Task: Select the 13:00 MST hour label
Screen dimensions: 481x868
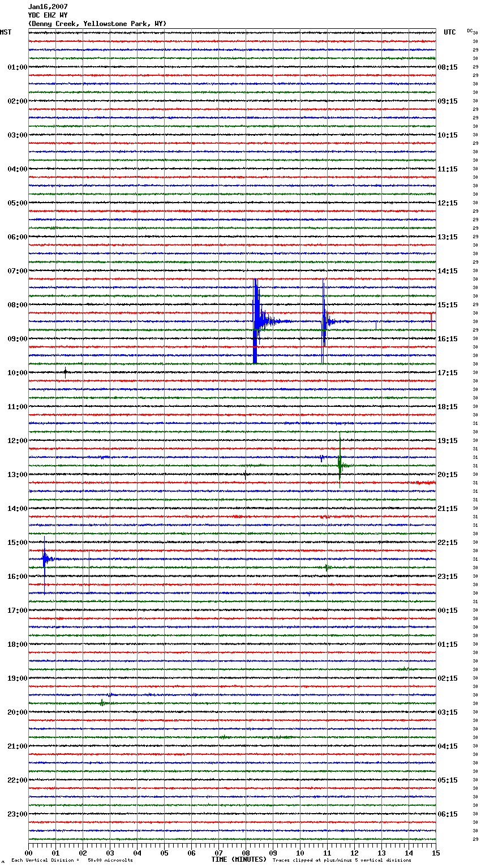Action: click(18, 475)
